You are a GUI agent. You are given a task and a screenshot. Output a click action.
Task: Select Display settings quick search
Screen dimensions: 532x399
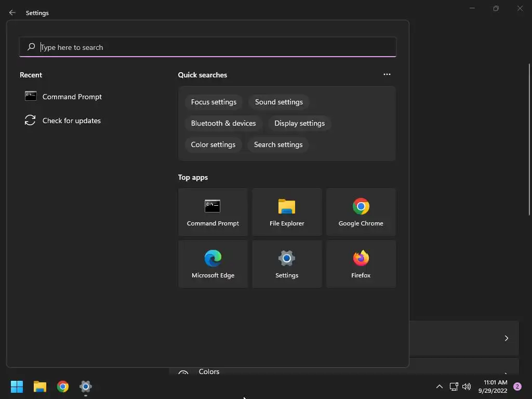pyautogui.click(x=300, y=124)
